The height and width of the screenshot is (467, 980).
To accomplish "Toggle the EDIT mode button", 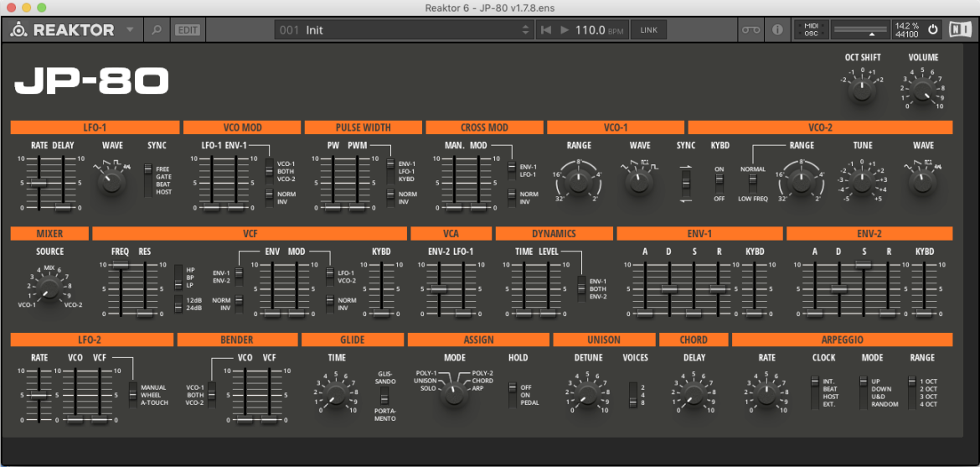I will click(188, 29).
